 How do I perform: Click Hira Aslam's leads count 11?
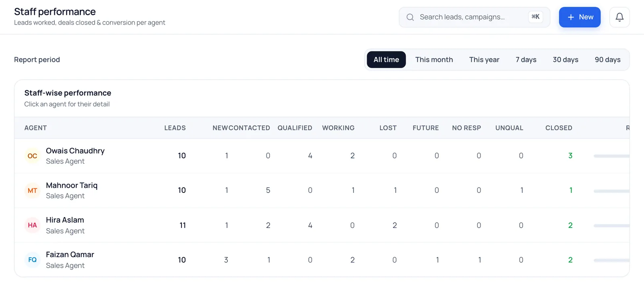(182, 225)
